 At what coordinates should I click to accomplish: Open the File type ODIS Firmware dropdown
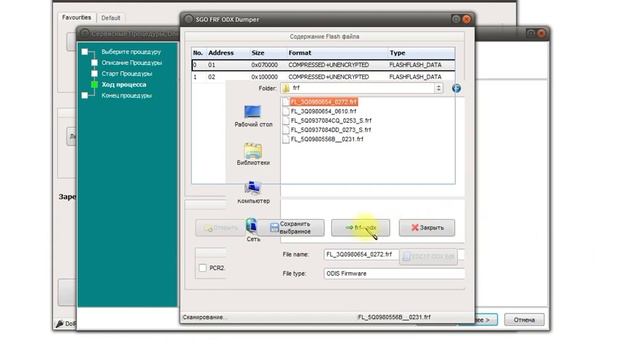pyautogui.click(x=394, y=273)
